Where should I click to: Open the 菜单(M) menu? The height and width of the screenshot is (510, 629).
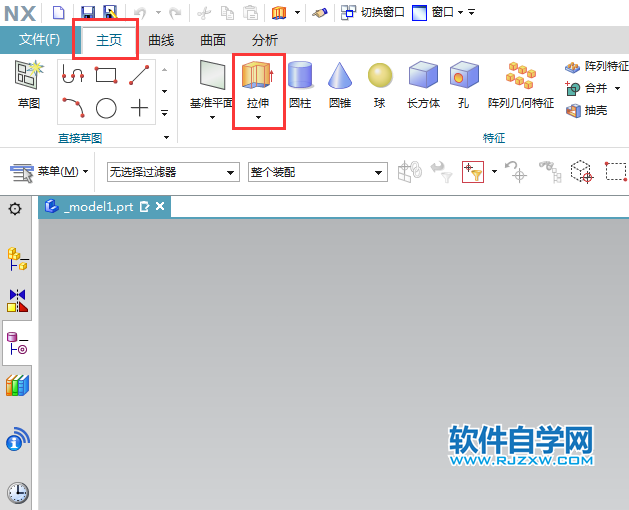[x=50, y=172]
